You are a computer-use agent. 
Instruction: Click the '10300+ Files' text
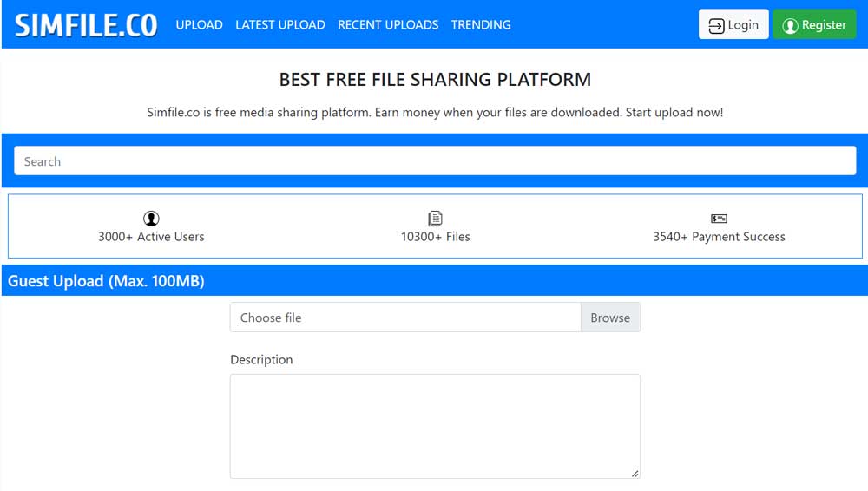tap(436, 237)
